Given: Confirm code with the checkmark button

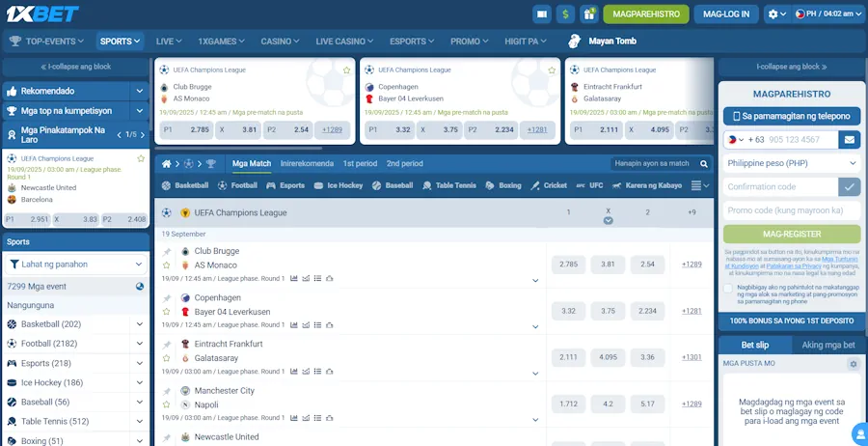Looking at the screenshot, I should 849,186.
